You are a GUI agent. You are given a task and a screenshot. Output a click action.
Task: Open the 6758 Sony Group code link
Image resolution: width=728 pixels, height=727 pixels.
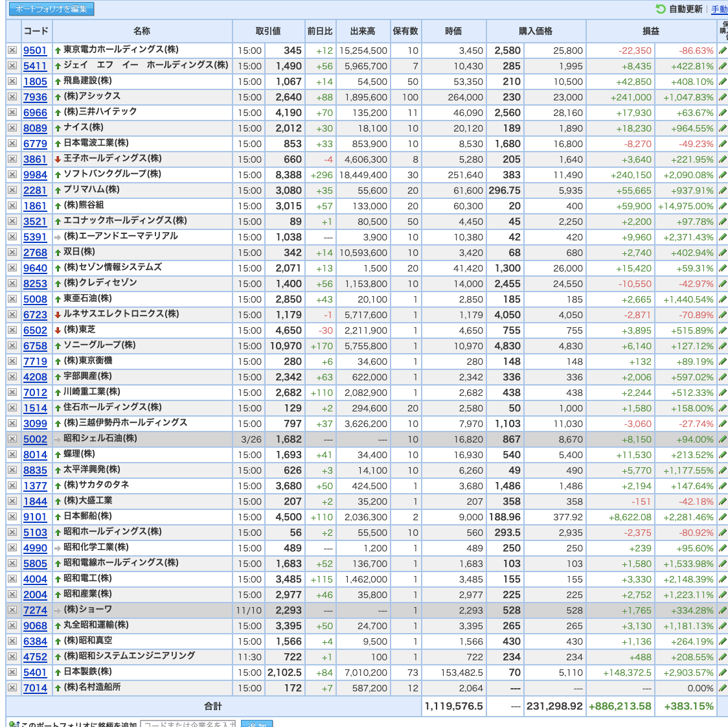point(35,346)
